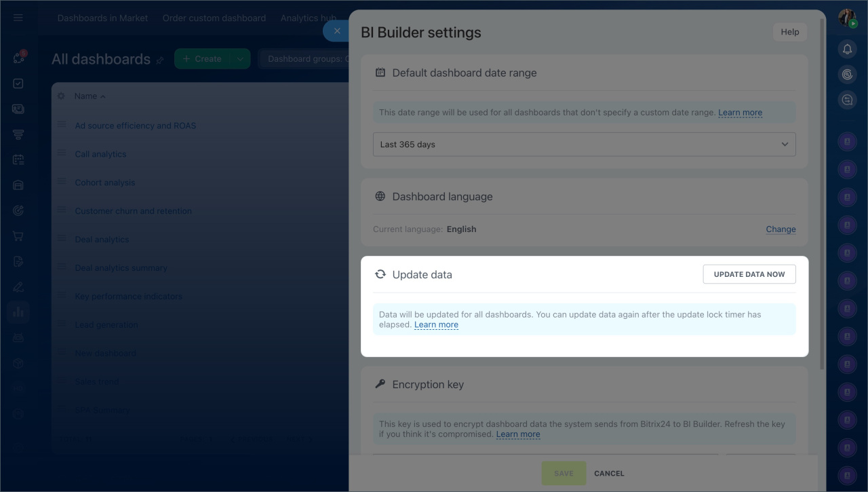Click the edit pencil beside All dashboards

click(160, 60)
